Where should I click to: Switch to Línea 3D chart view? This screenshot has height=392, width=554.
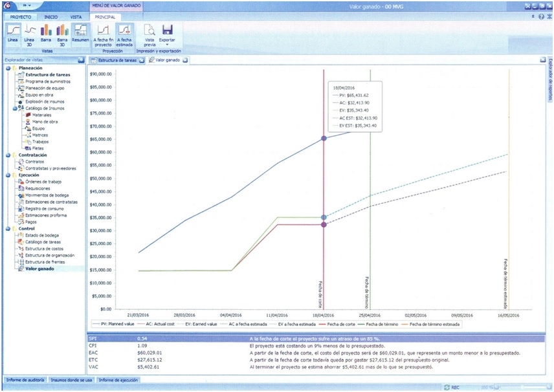click(29, 33)
